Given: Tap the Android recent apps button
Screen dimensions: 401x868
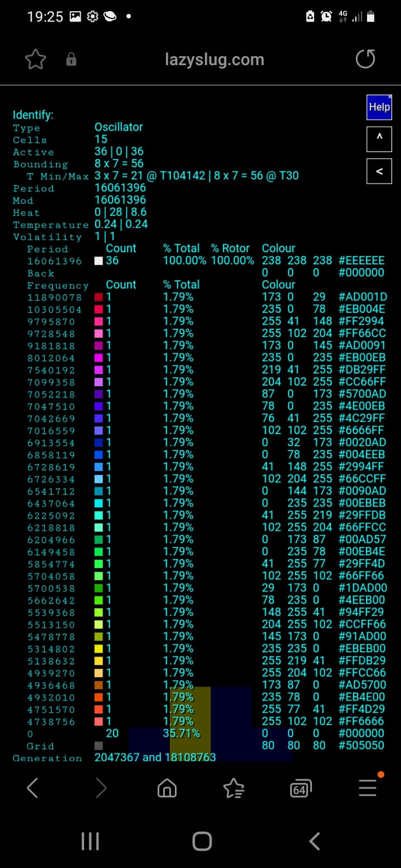Looking at the screenshot, I should pyautogui.click(x=90, y=841).
